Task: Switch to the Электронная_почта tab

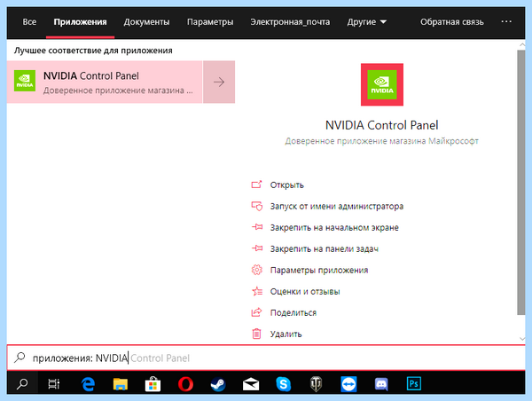Action: 290,22
